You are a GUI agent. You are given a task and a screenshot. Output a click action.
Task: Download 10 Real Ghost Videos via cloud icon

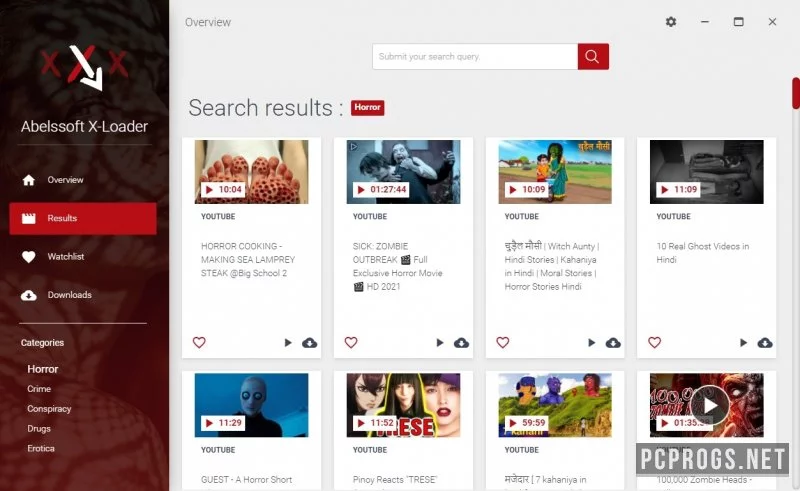tap(765, 343)
